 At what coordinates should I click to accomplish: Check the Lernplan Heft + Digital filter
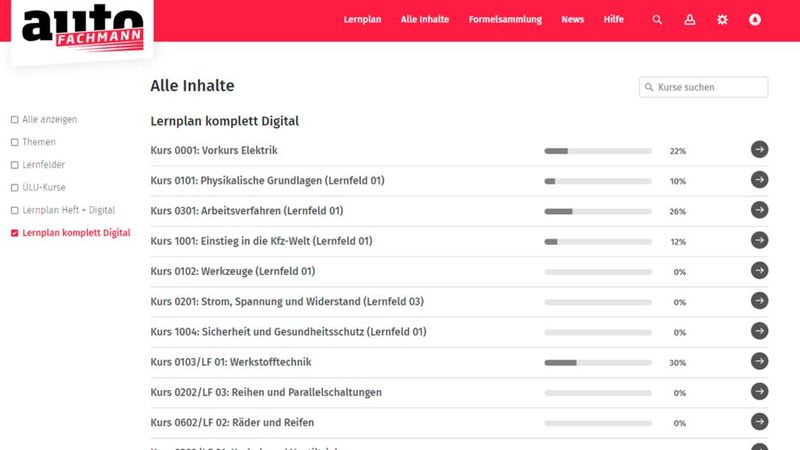coord(14,210)
